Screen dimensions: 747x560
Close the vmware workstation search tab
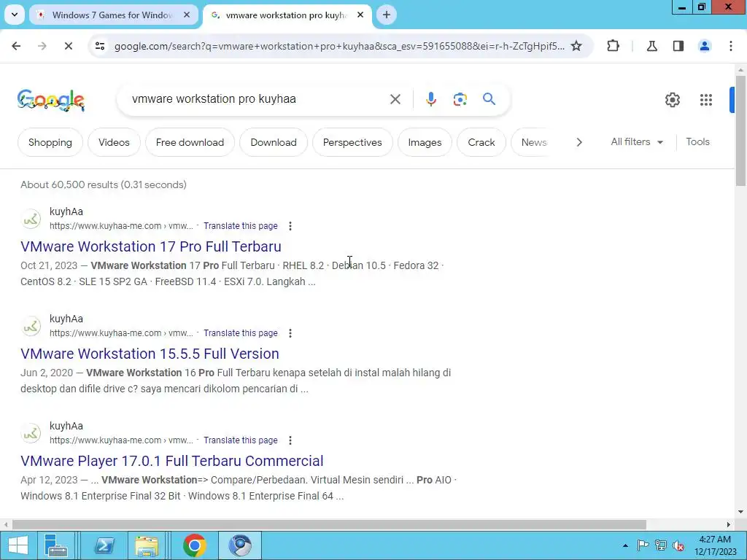coord(360,15)
